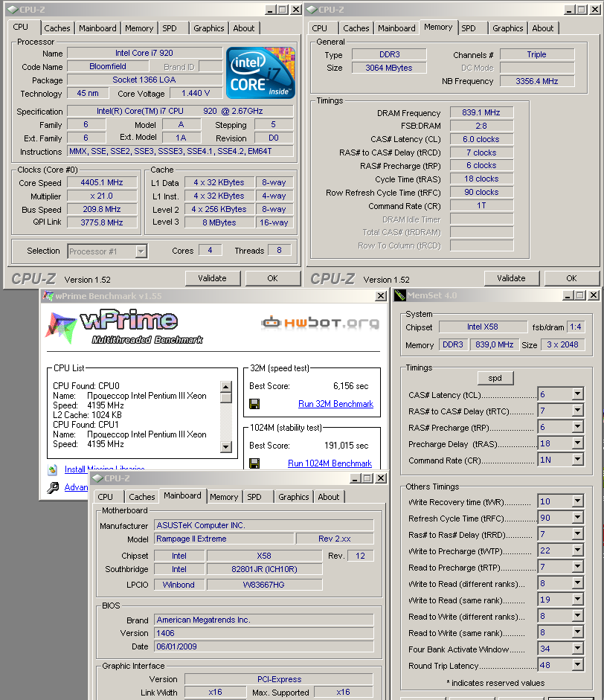Click the Intel Core i7 logo image
Viewport: 604px width, 700px height.
click(x=260, y=73)
